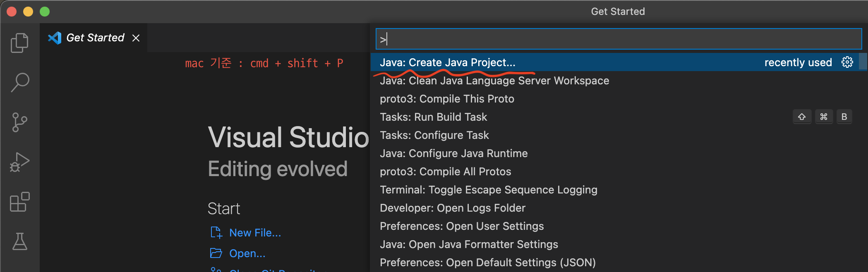This screenshot has height=272, width=868.
Task: Run Java: Create Java Project command
Action: (x=448, y=62)
